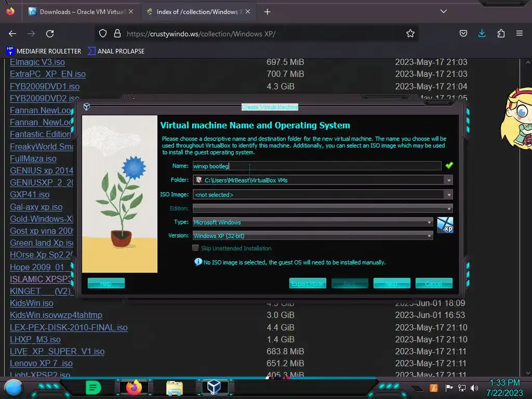Open the KidsWin.isovwzp4tahtmp link
The image size is (532, 399).
pyautogui.click(x=56, y=315)
